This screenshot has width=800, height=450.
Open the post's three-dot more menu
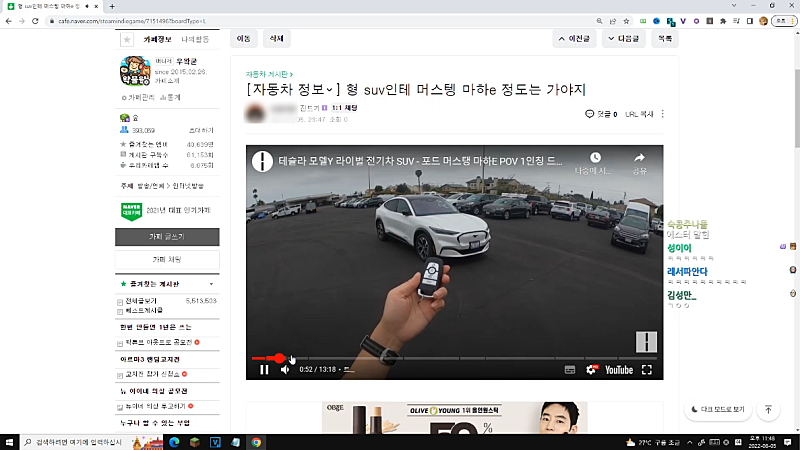click(x=662, y=114)
